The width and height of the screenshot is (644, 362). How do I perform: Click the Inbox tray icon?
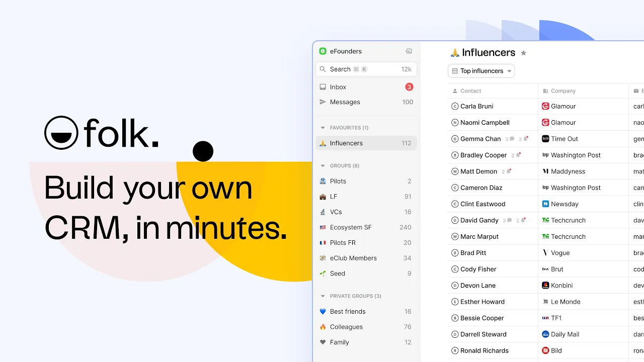pos(323,87)
